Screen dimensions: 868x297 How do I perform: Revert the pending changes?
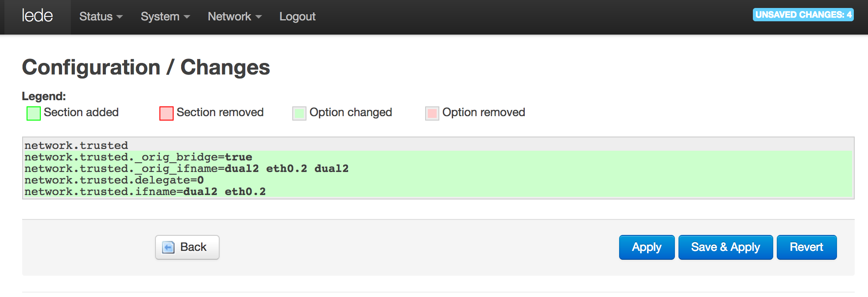click(806, 247)
